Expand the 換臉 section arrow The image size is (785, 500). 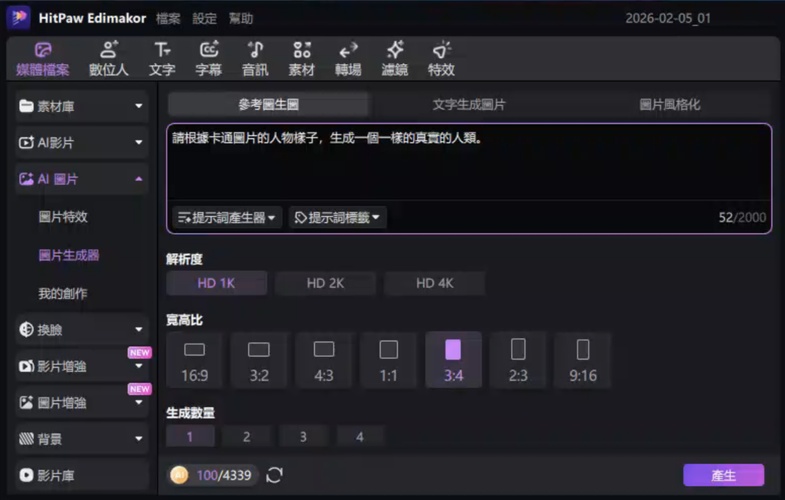click(x=139, y=329)
